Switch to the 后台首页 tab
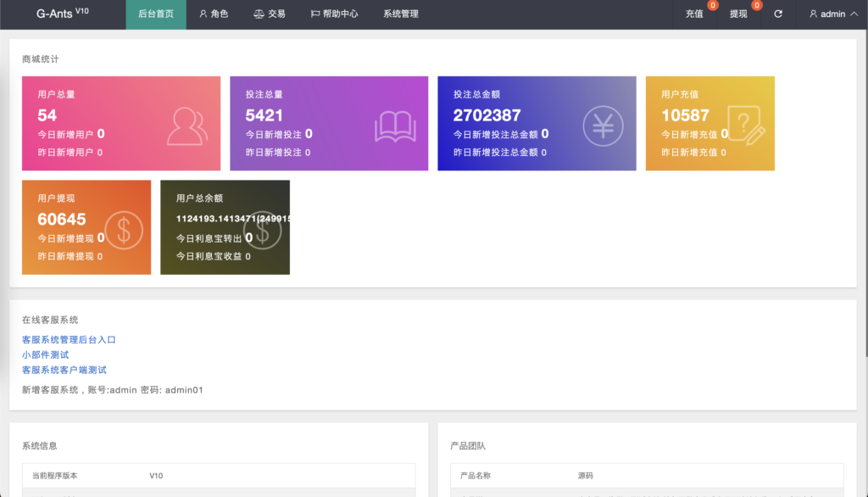 (156, 14)
